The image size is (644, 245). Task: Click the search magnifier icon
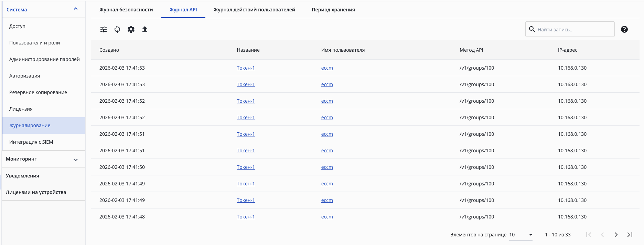coord(532,29)
